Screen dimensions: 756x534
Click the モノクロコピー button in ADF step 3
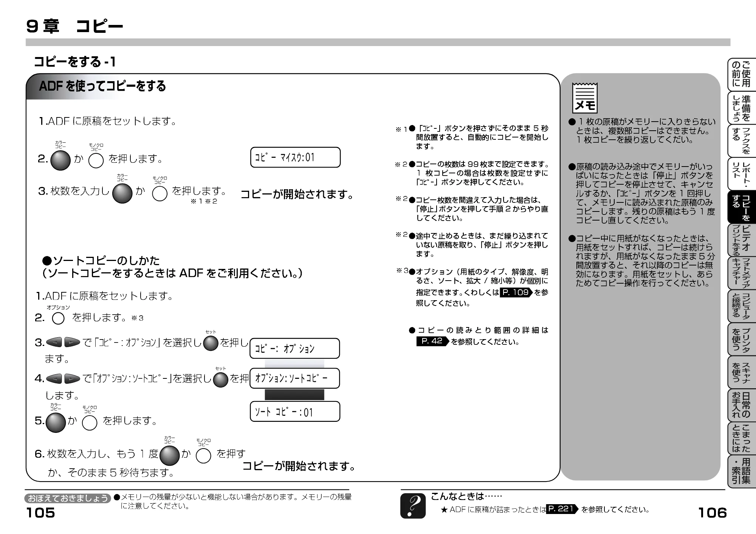(x=160, y=194)
